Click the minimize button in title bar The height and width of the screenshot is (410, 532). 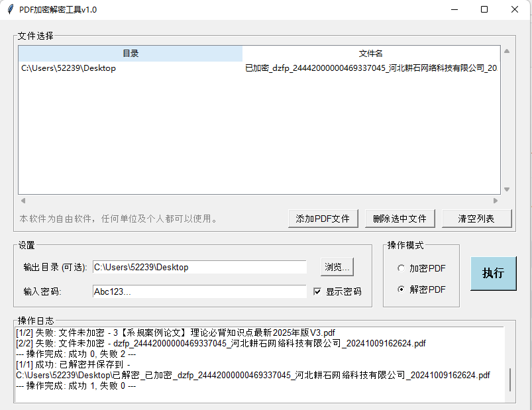click(x=455, y=9)
